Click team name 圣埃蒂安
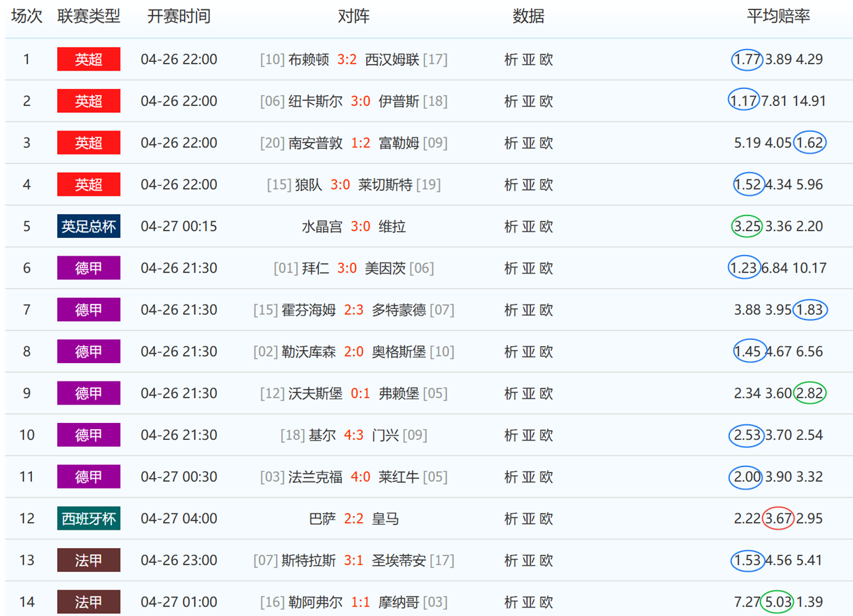 (x=399, y=560)
